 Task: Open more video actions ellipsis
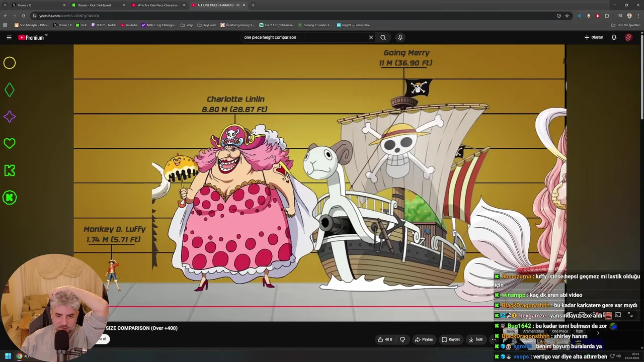click(x=494, y=339)
